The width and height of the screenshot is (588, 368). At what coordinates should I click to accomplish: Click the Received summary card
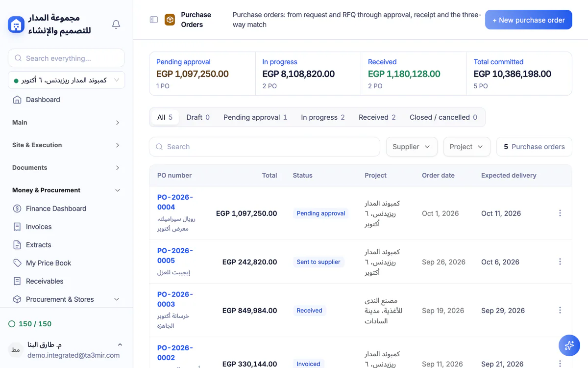414,74
